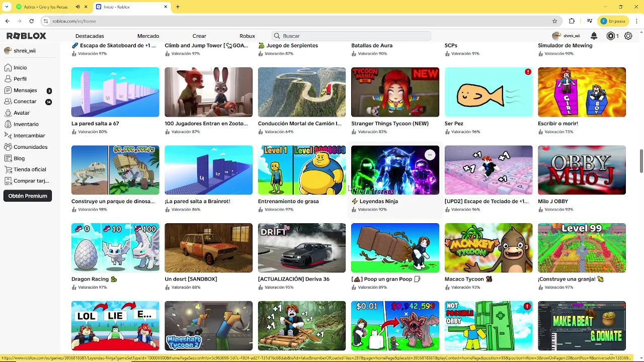The width and height of the screenshot is (644, 362).
Task: Click the browser back arrow
Action: (x=7, y=21)
